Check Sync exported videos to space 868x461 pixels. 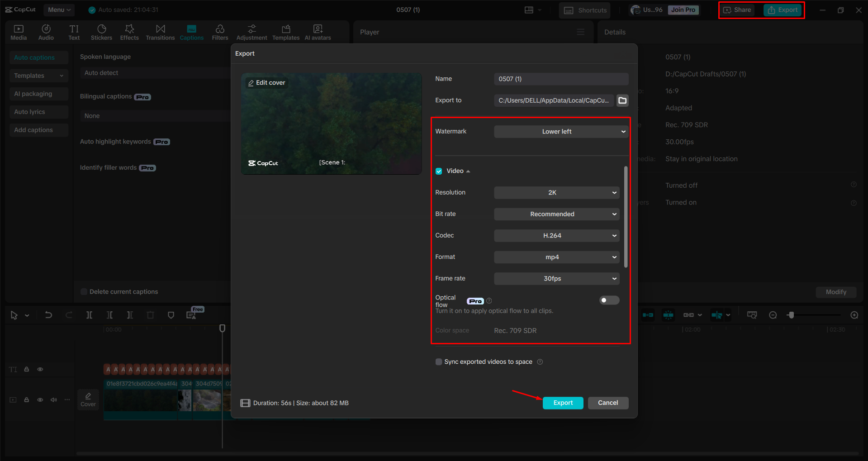pyautogui.click(x=438, y=361)
